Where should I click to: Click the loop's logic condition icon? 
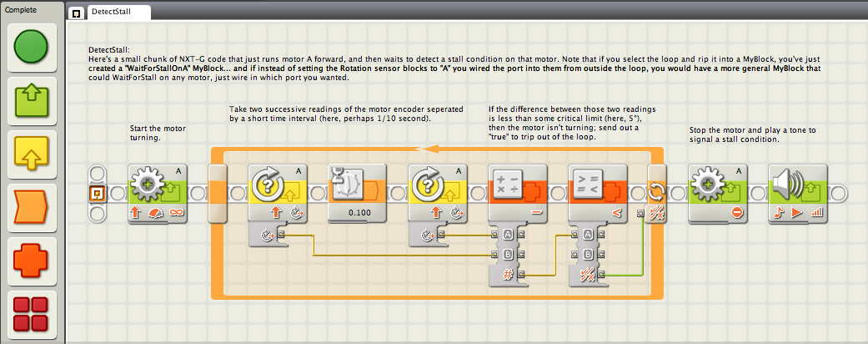click(658, 213)
